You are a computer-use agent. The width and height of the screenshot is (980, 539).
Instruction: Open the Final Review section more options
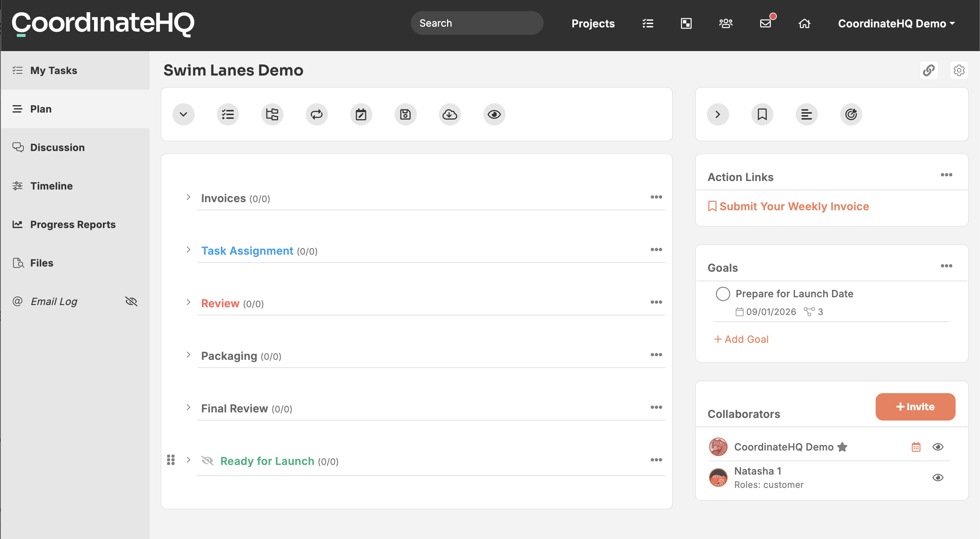pos(656,407)
